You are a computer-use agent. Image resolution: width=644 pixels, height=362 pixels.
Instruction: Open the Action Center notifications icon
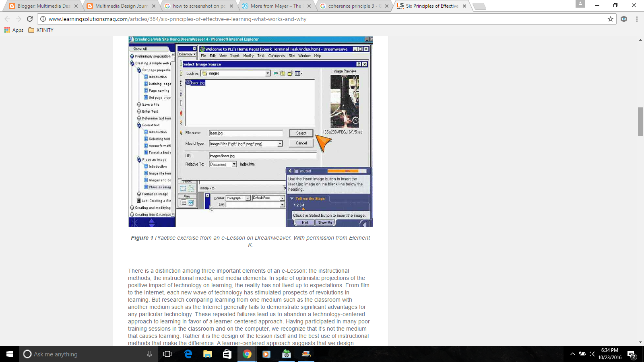(632, 354)
